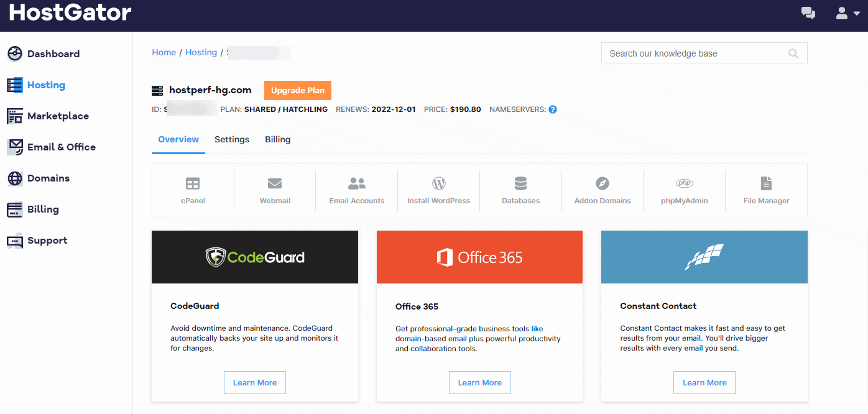Click the Office 365 banner image
Screen dimensions: 868x414
(x=479, y=257)
